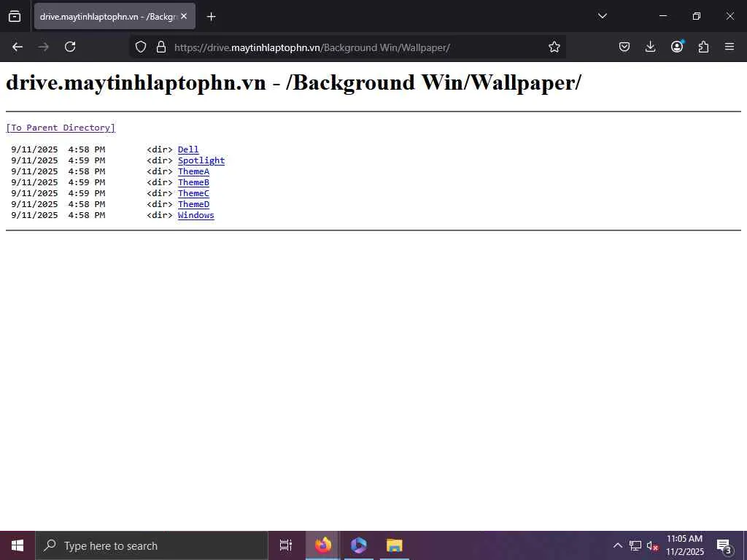Open the ThemeD folder link
Screen dimensions: 747x560
tap(193, 204)
